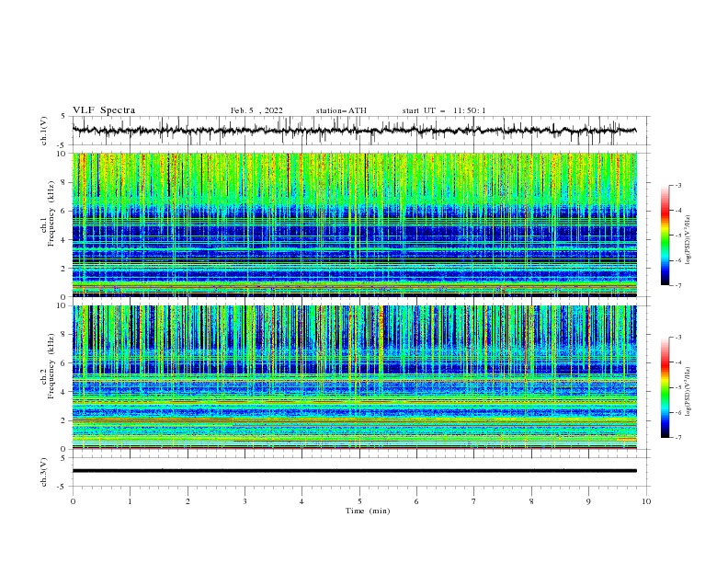Click the ch.1 color scale bar
Viewport: 728px width, 563px height.
pos(665,235)
